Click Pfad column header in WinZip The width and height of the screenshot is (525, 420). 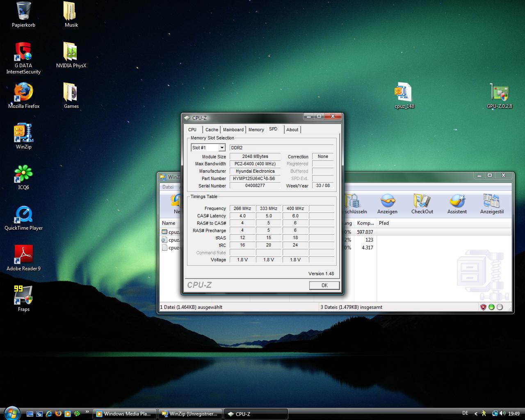click(384, 223)
